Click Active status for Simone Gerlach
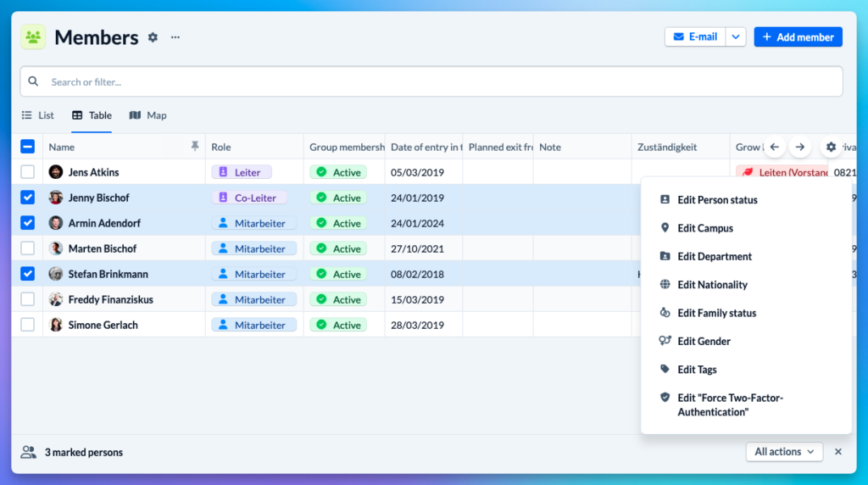Image resolution: width=868 pixels, height=485 pixels. click(338, 325)
